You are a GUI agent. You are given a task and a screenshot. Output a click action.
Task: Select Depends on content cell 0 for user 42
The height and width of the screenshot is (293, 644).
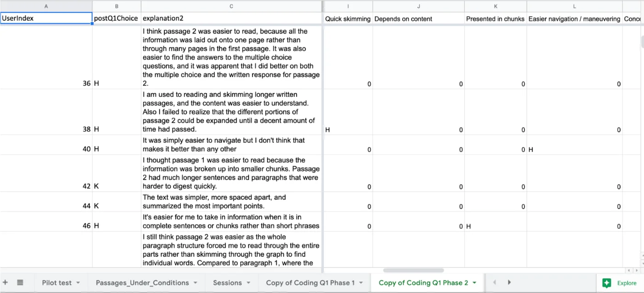point(418,173)
